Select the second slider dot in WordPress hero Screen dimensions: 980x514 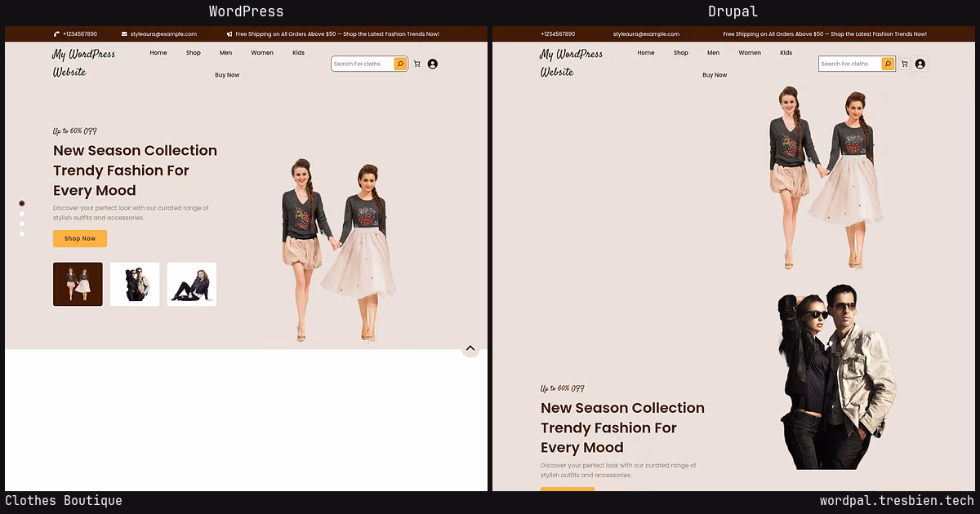[22, 214]
